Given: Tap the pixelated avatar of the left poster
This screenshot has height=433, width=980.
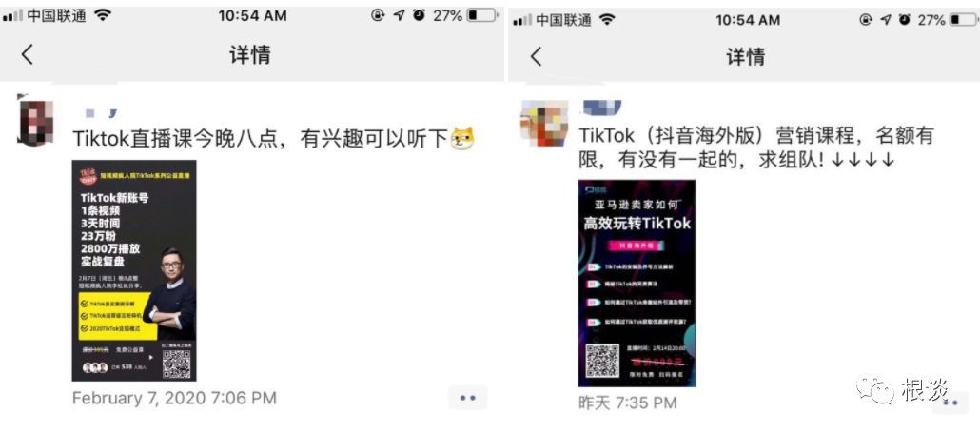Looking at the screenshot, I should pyautogui.click(x=35, y=120).
